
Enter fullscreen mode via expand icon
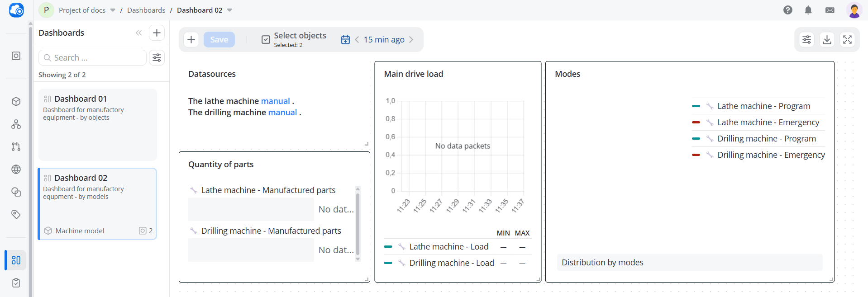(x=847, y=39)
